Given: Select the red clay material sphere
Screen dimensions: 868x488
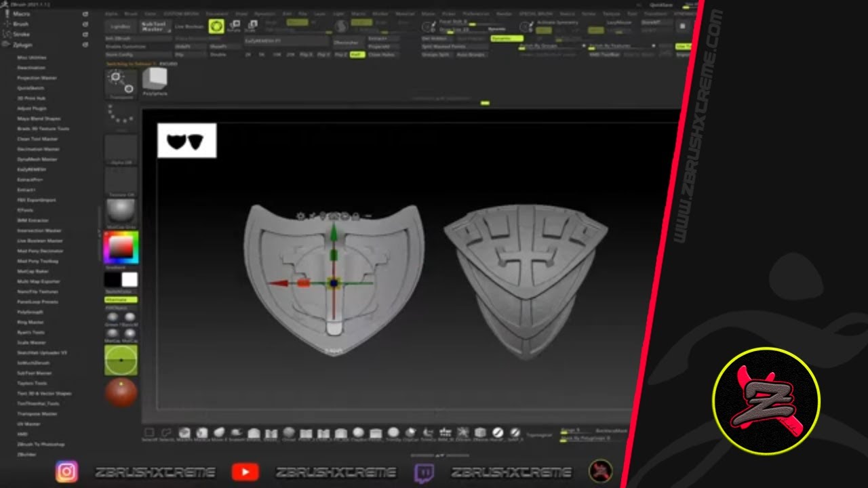Looking at the screenshot, I should 121,392.
